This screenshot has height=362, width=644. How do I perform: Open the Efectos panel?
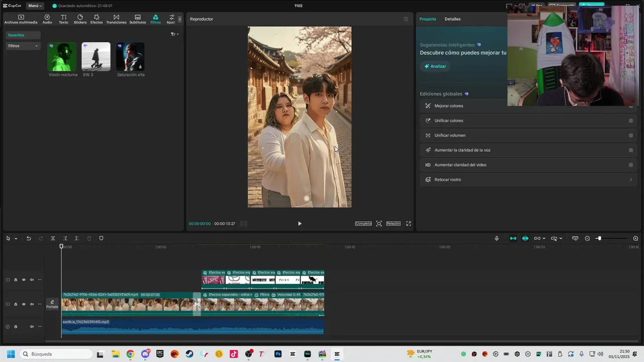click(x=97, y=19)
